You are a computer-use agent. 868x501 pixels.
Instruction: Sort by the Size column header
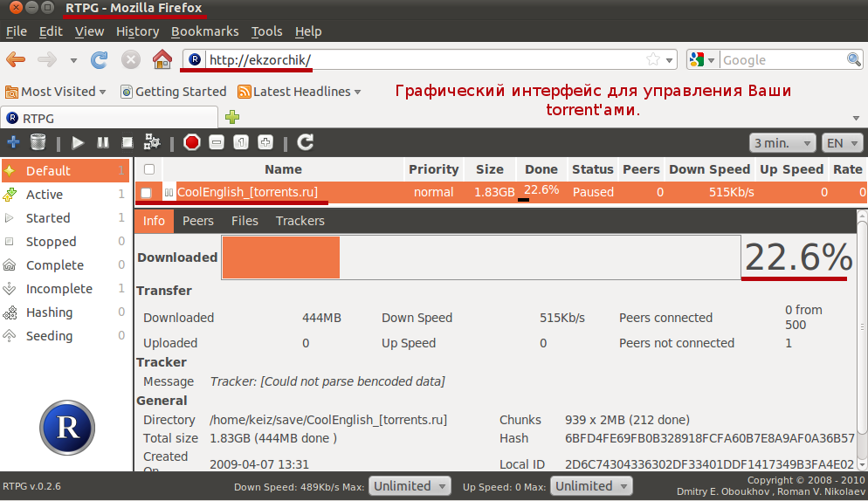(489, 169)
